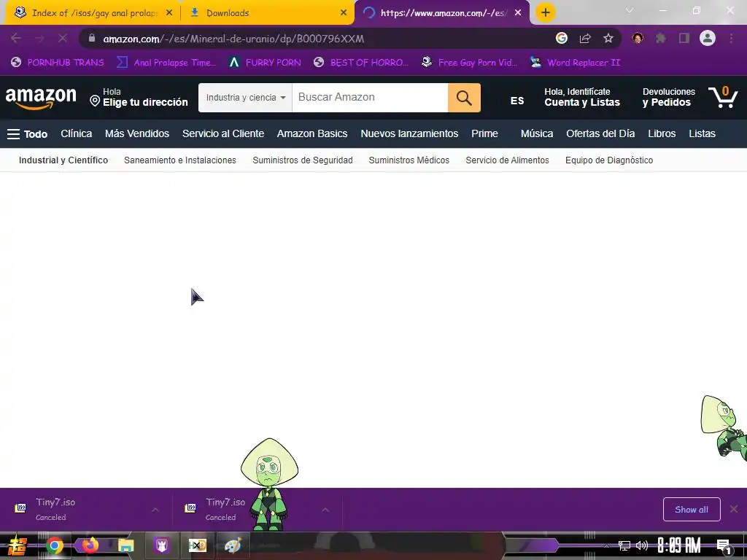
Task: Open the notification center icon
Action: [724, 546]
